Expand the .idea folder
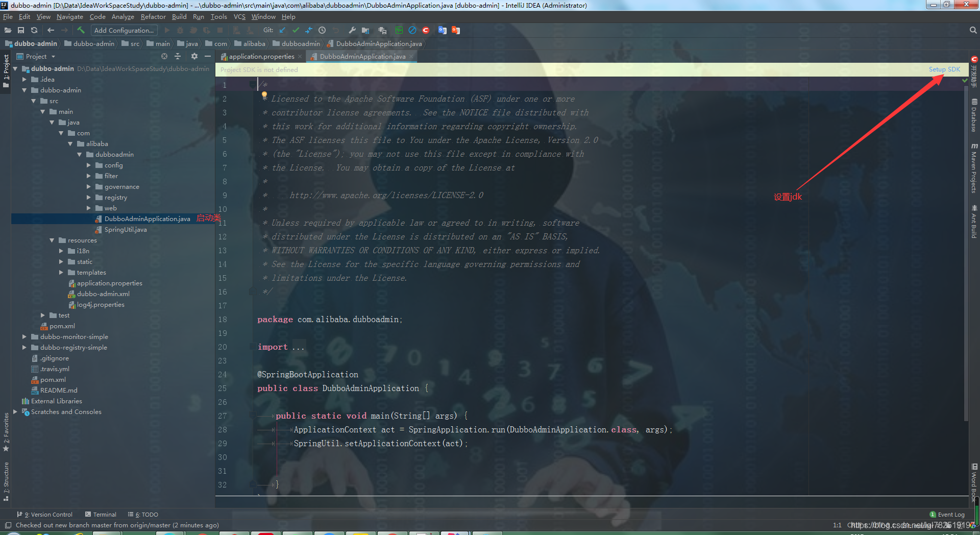 tap(24, 79)
